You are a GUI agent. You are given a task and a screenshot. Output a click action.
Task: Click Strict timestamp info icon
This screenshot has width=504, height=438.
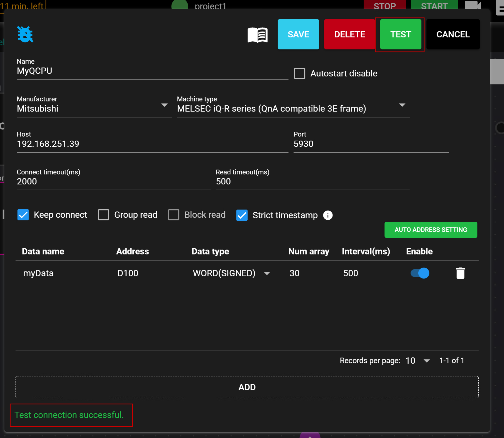(328, 215)
